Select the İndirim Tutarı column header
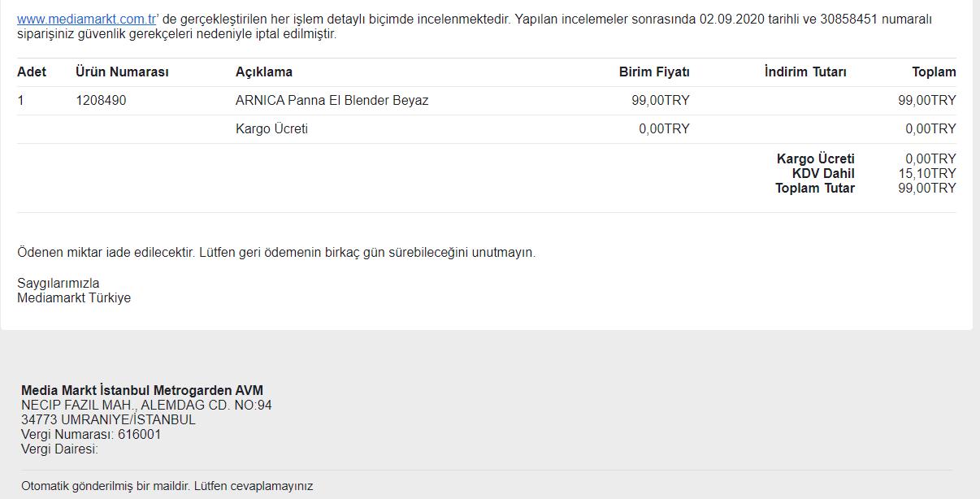Screen dimensions: 980x499 click(805, 72)
